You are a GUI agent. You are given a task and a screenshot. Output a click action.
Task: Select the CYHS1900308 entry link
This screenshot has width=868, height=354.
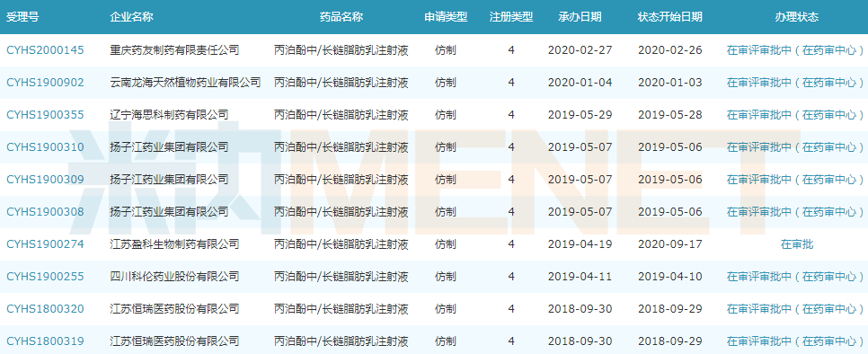[46, 212]
